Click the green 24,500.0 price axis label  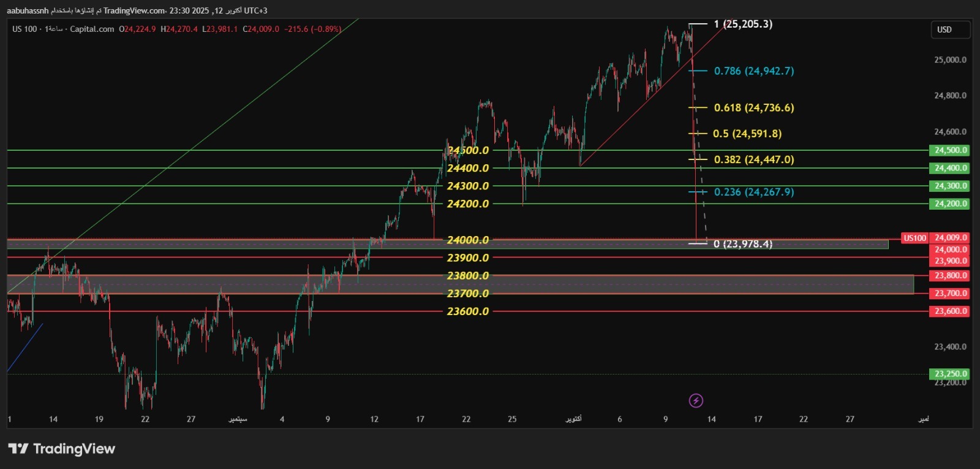click(951, 150)
